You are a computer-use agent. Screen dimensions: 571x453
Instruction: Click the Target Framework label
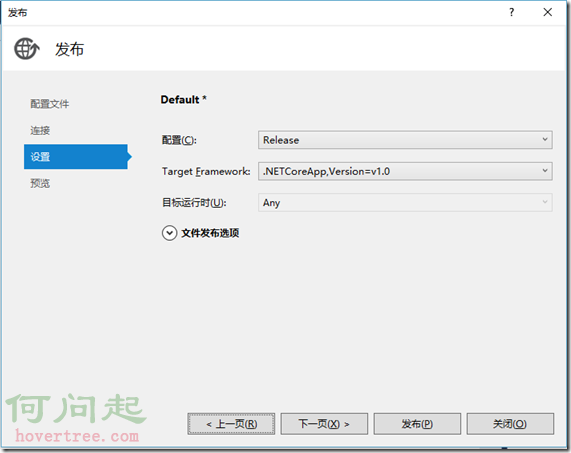pyautogui.click(x=206, y=171)
